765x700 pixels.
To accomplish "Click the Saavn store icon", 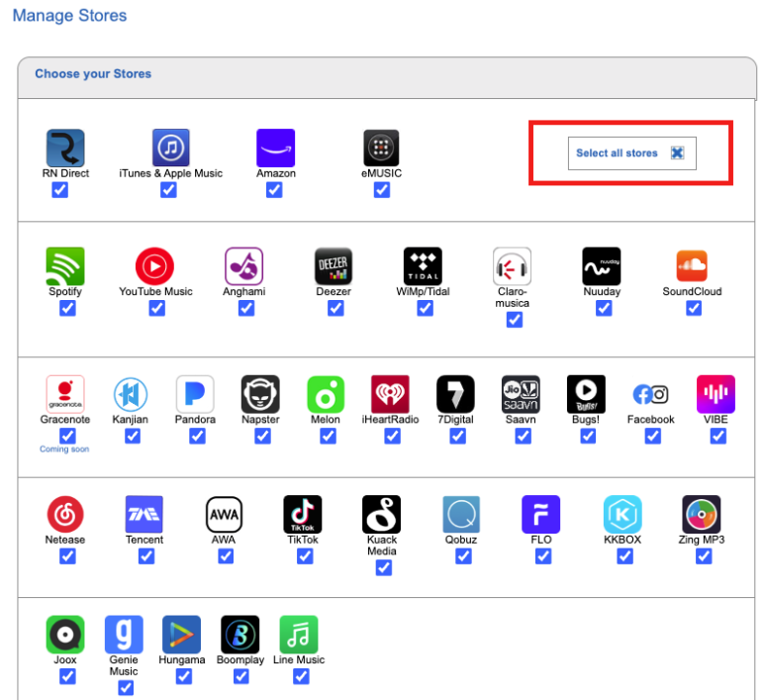I will pos(521,394).
